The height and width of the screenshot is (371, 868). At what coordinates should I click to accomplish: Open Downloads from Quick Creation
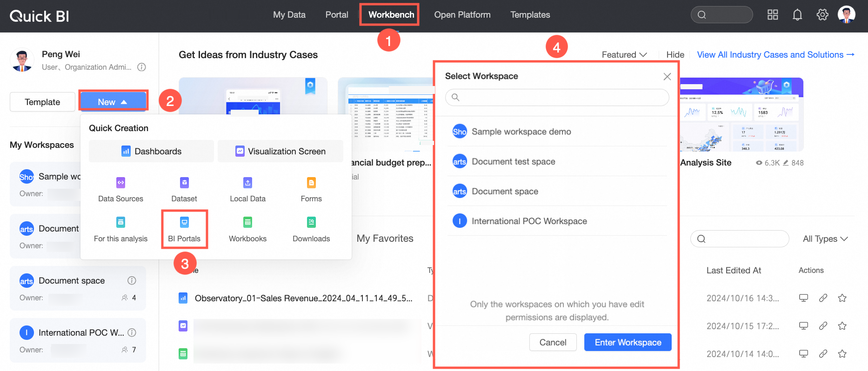pos(311,230)
